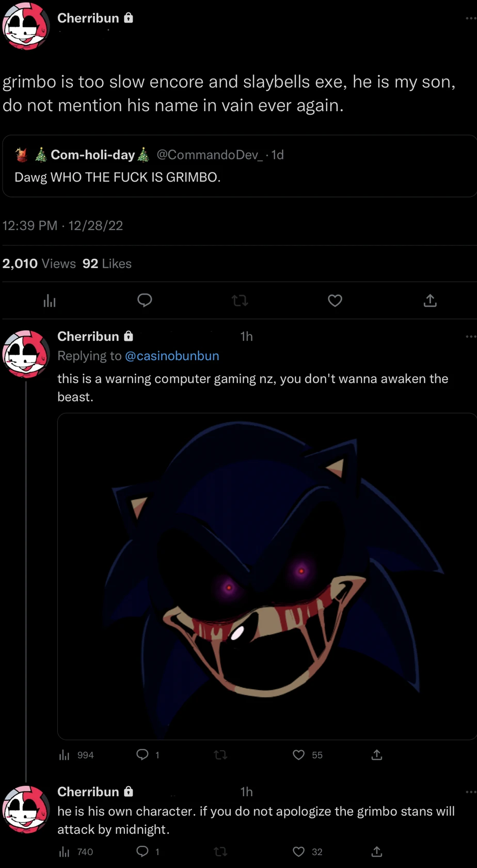Open more options on last reply
Image resolution: width=477 pixels, height=868 pixels.
click(x=471, y=792)
